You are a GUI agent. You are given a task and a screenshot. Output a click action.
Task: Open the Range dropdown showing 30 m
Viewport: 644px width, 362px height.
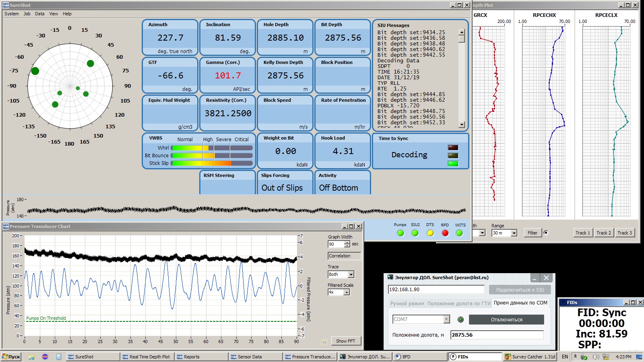pyautogui.click(x=514, y=233)
